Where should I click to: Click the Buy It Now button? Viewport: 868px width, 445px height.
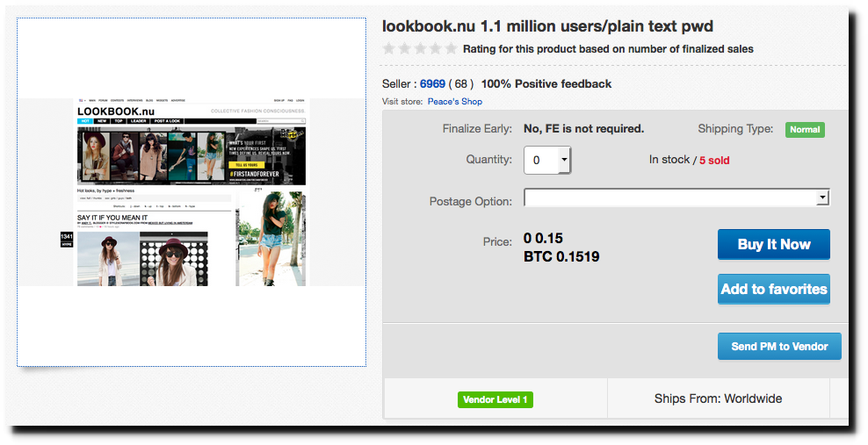[773, 244]
